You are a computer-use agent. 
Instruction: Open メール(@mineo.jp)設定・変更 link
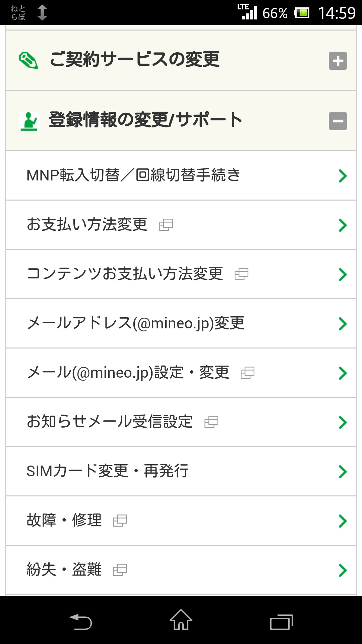pos(128,373)
